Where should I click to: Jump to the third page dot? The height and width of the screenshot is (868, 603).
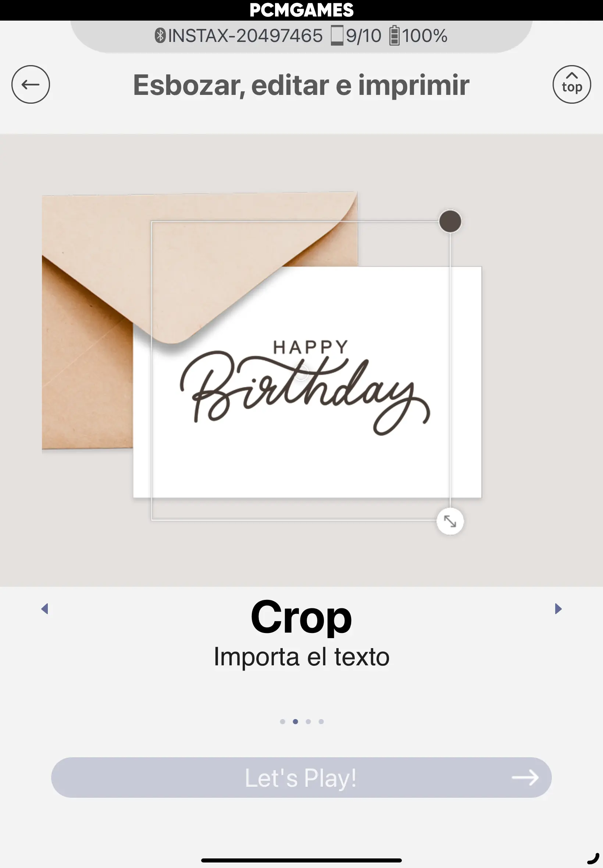pos(308,722)
